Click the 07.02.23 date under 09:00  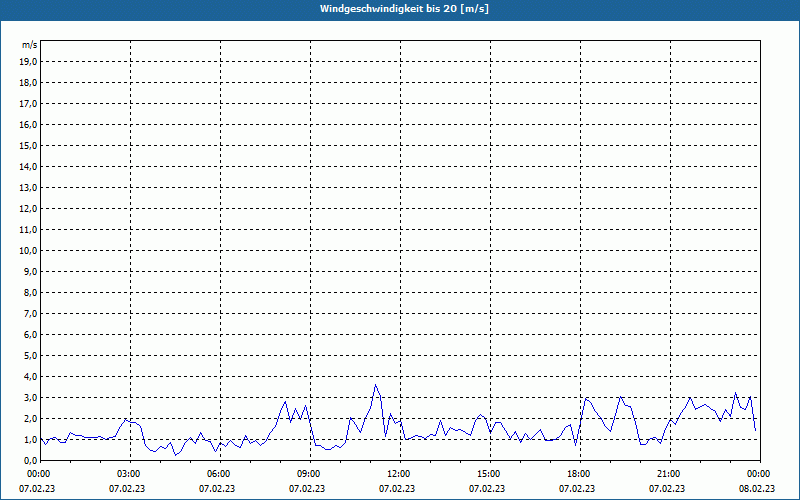click(x=307, y=488)
